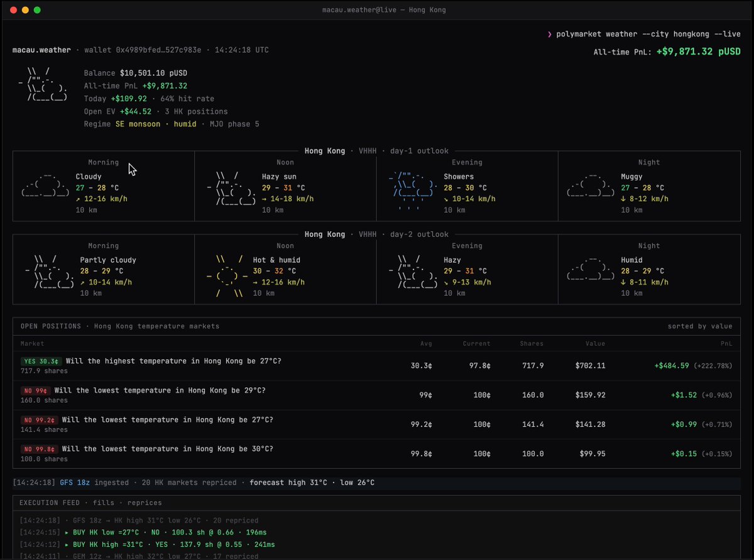Screen dimensions: 754x560
Task: Close the terminal window with the red button
Action: tap(13, 10)
